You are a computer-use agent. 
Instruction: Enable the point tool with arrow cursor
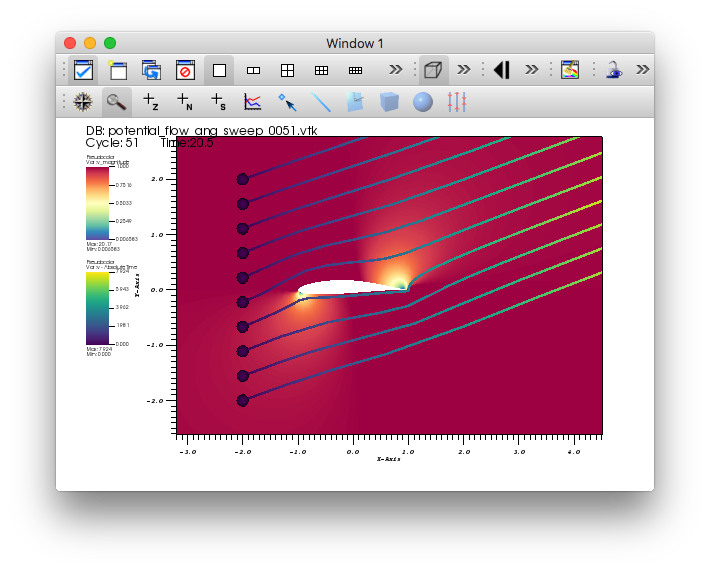(x=287, y=102)
